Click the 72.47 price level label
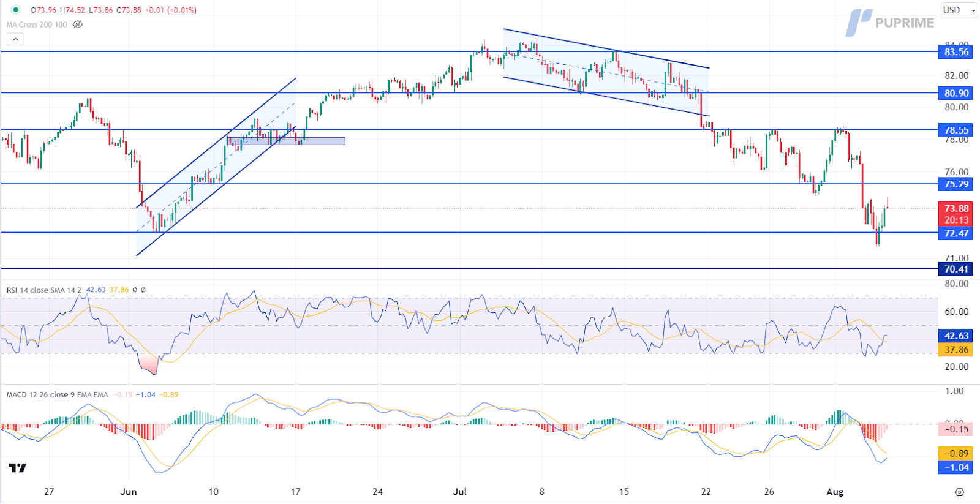Screen dimensions: 980x504 point(956,233)
